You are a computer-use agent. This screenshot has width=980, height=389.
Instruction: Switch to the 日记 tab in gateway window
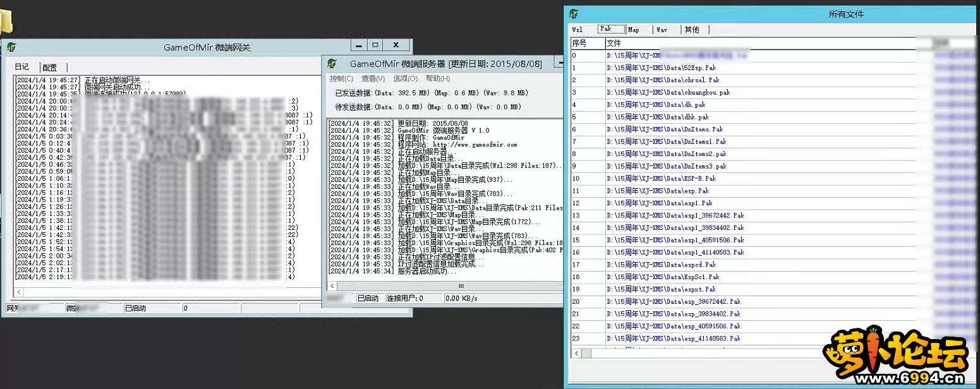[x=22, y=67]
